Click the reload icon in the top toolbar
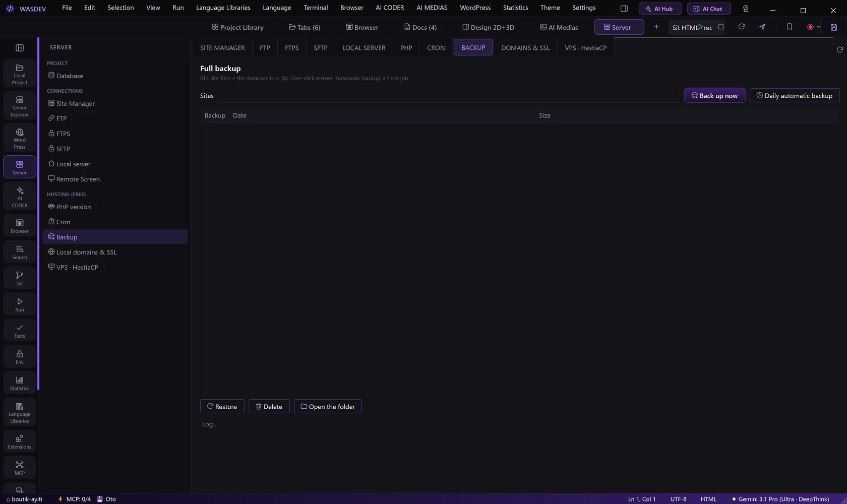Screen dimensions: 847x504 742,27
